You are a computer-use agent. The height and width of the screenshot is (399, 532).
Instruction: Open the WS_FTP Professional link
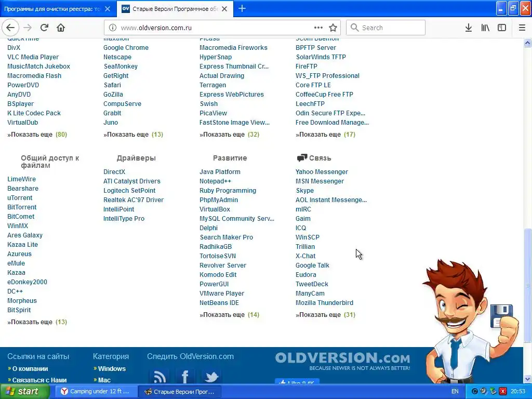(x=327, y=76)
